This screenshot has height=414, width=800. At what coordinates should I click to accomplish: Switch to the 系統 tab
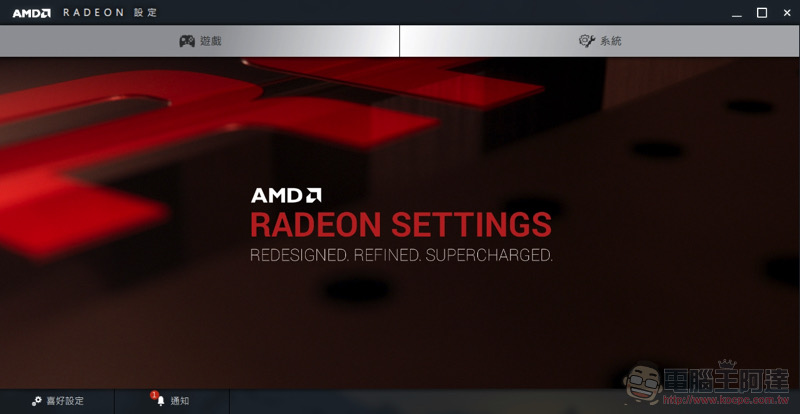point(600,41)
